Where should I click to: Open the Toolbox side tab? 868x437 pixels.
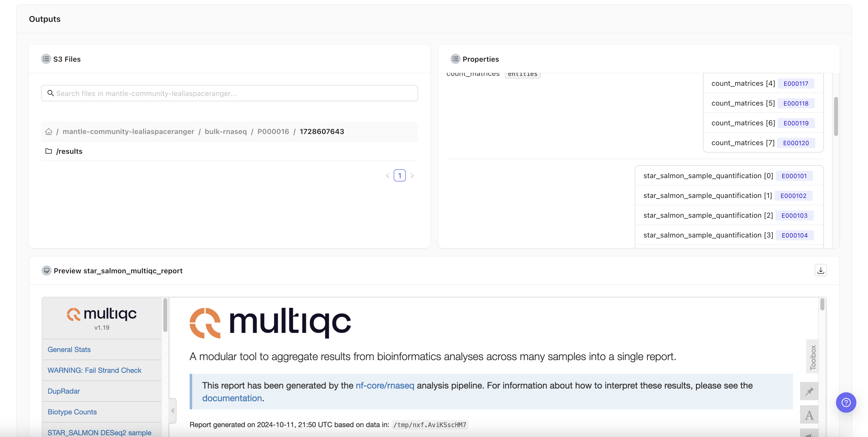(812, 357)
